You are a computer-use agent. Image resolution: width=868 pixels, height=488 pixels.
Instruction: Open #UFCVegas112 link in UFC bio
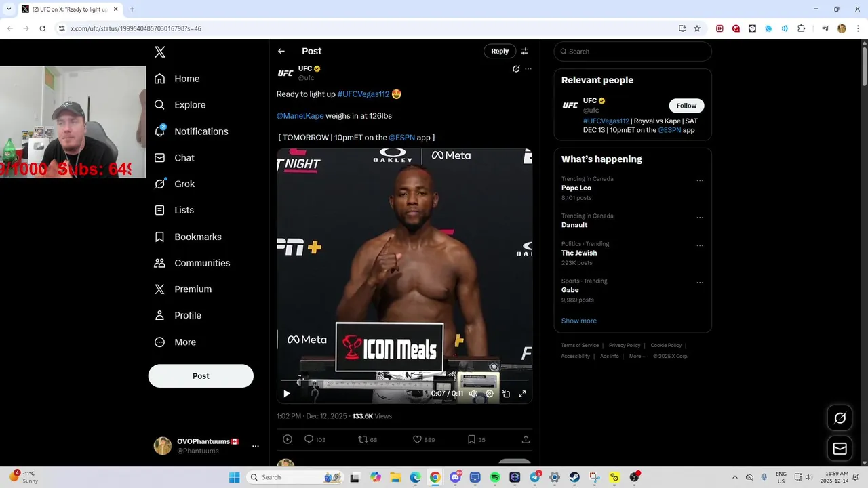coord(606,121)
